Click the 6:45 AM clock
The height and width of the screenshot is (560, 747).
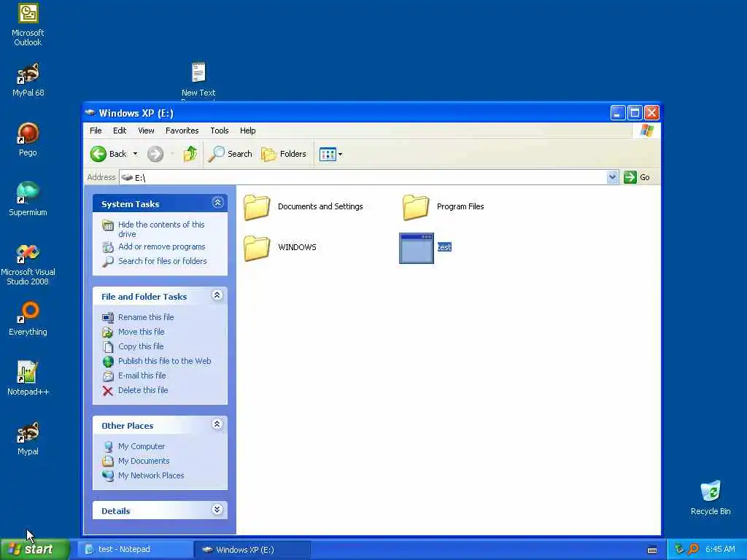pyautogui.click(x=720, y=550)
